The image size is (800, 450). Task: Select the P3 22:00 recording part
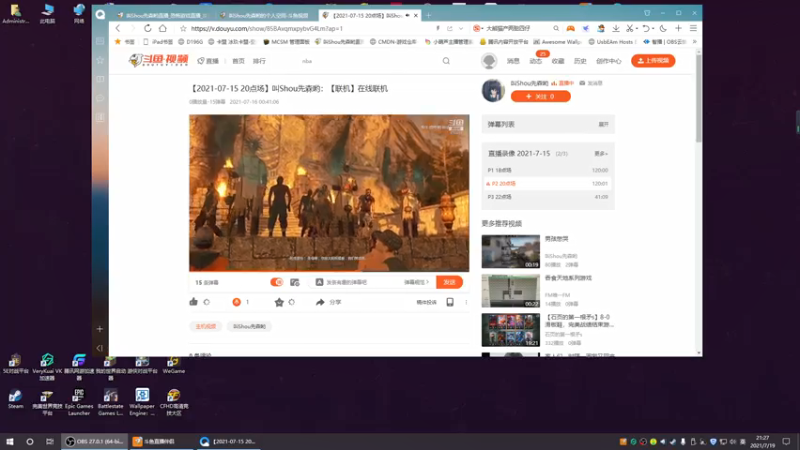(547, 197)
